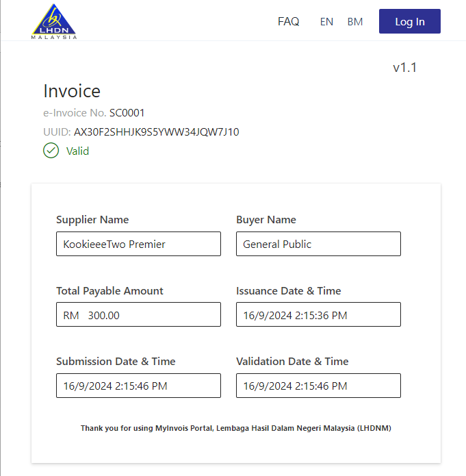The height and width of the screenshot is (476, 466).
Task: Click the Validation Date & Time field
Action: point(318,386)
